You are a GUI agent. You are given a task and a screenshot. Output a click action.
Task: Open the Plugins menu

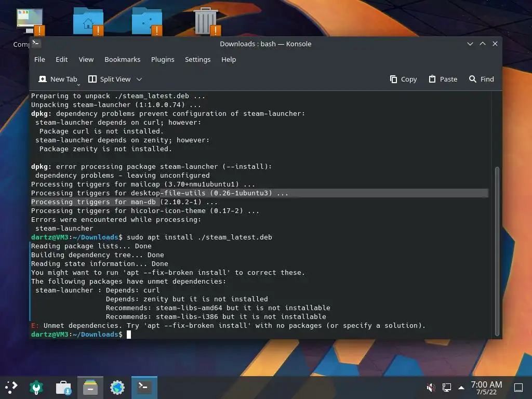(x=163, y=59)
